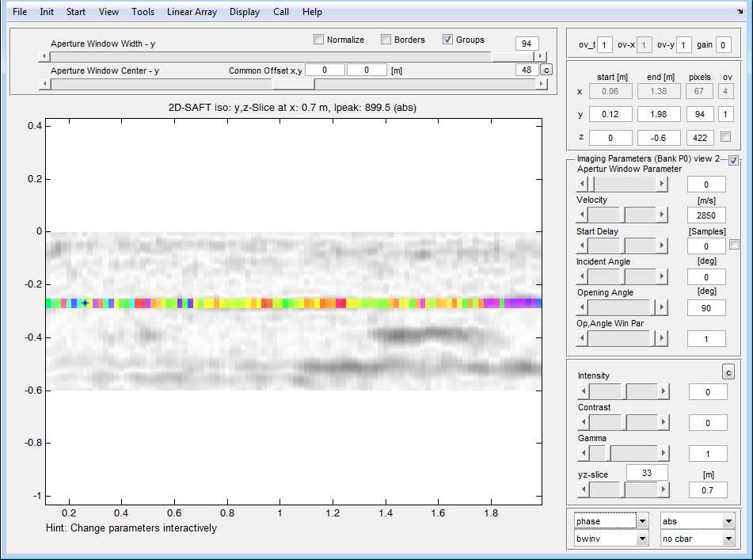Click right arrow of Op,Angle Win Par slider

click(662, 338)
